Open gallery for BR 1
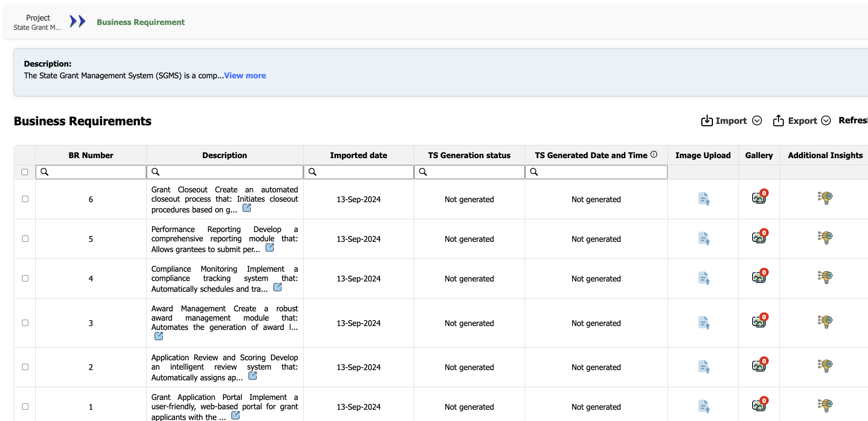The image size is (868, 421). pos(759,405)
